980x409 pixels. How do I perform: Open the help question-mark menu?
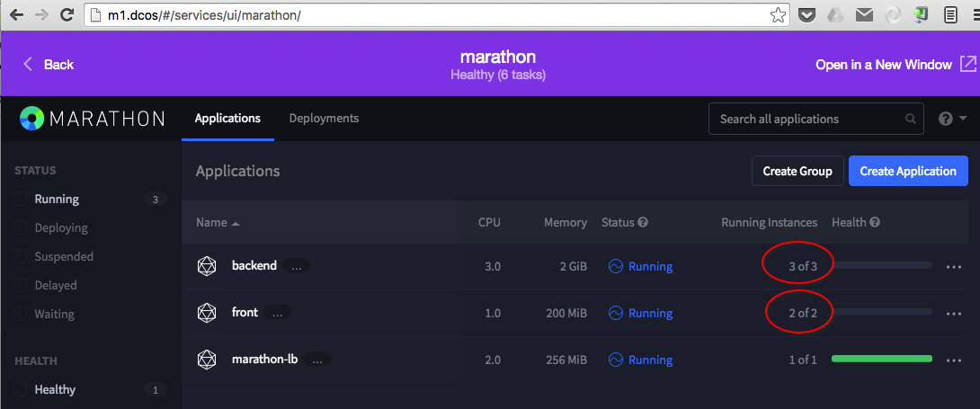tap(952, 119)
